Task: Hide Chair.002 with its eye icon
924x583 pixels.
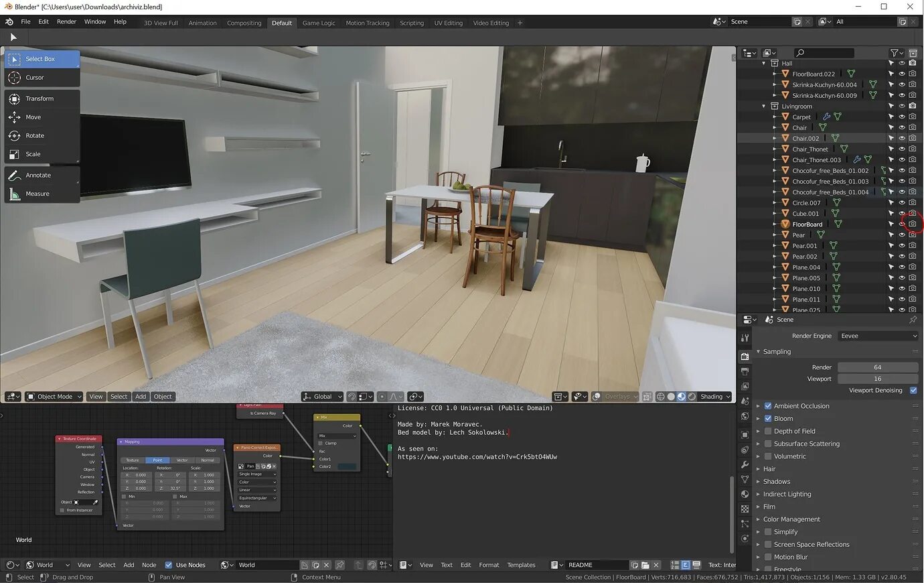Action: coord(901,138)
